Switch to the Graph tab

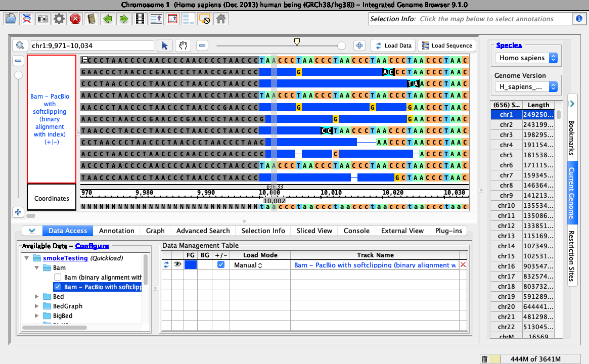[x=155, y=231]
